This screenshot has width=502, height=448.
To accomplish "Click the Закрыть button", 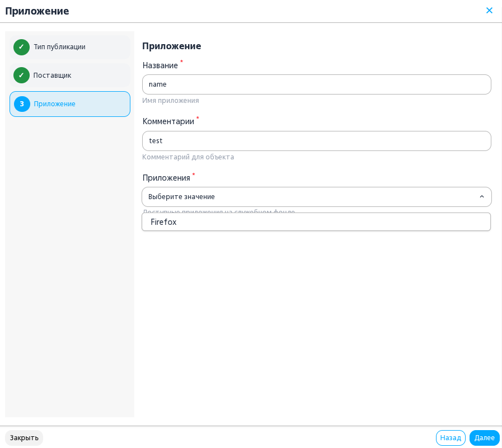I will (x=24, y=438).
